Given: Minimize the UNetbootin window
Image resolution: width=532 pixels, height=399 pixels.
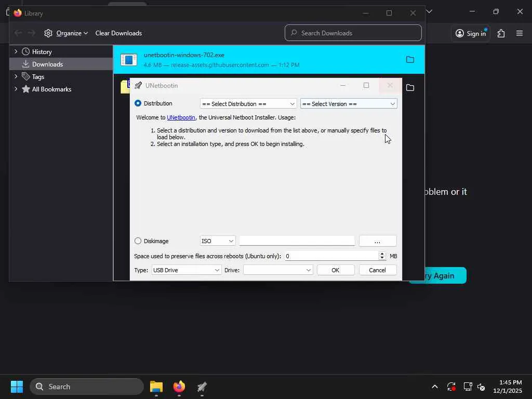Looking at the screenshot, I should [343, 86].
